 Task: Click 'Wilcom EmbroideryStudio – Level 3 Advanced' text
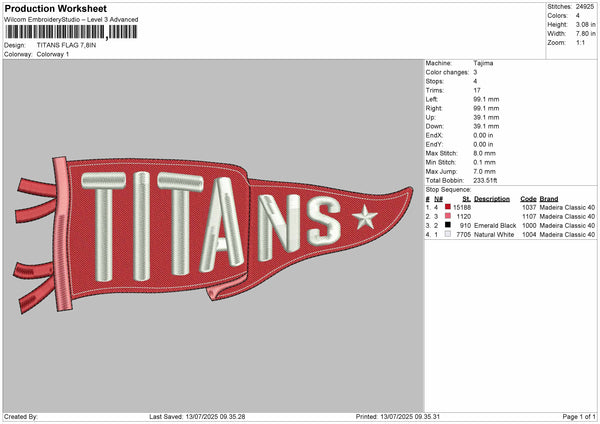[x=71, y=20]
